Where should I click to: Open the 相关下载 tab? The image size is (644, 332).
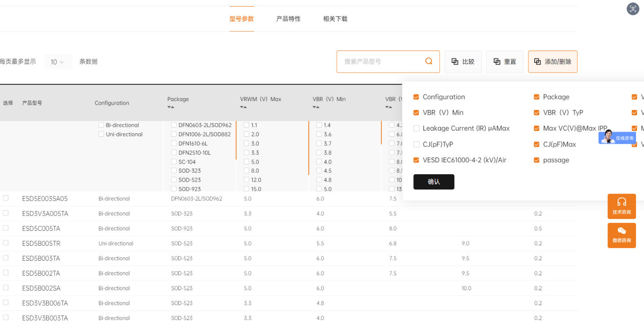[335, 18]
